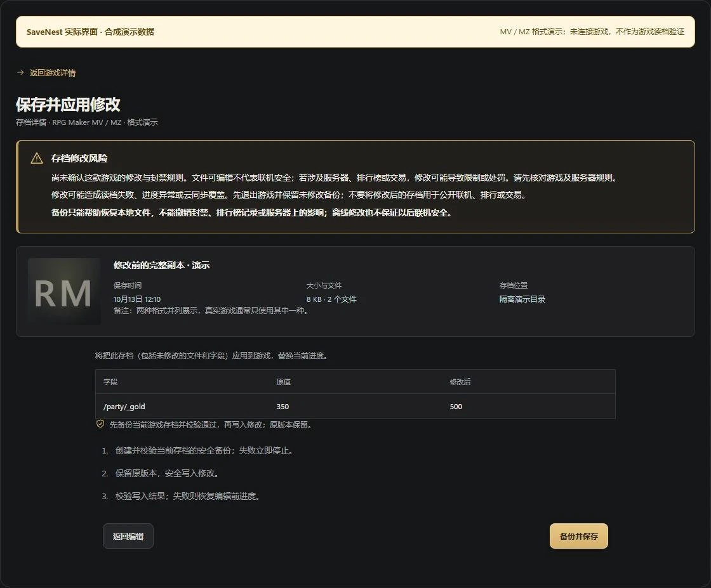The width and height of the screenshot is (711, 588).
Task: Click the shield check icon
Action: point(100,424)
